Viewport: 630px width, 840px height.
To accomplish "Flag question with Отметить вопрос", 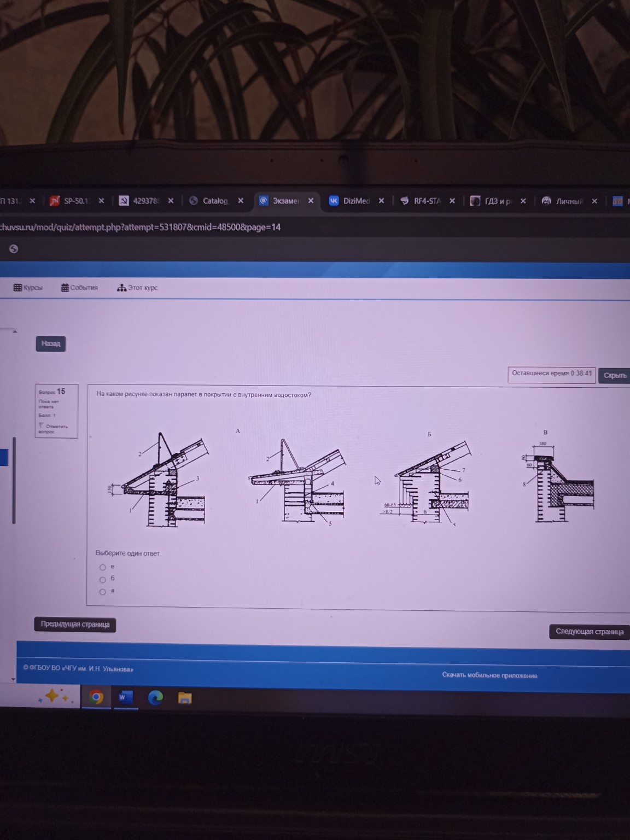I will pos(54,429).
